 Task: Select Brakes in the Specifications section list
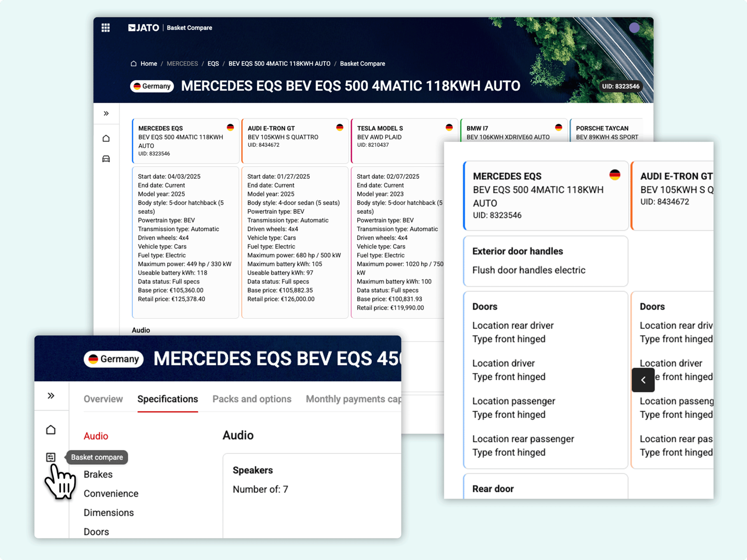click(x=98, y=474)
